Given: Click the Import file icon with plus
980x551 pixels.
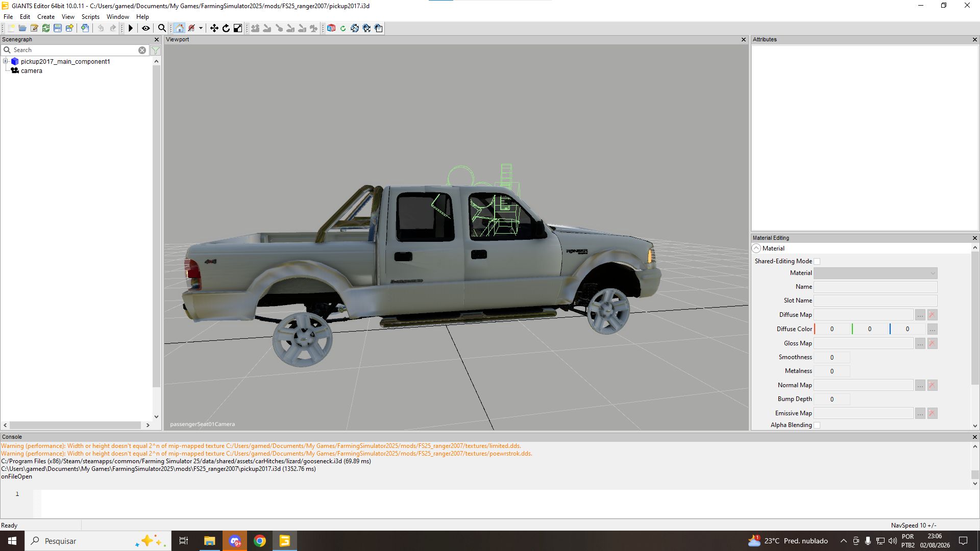Looking at the screenshot, I should pos(85,28).
